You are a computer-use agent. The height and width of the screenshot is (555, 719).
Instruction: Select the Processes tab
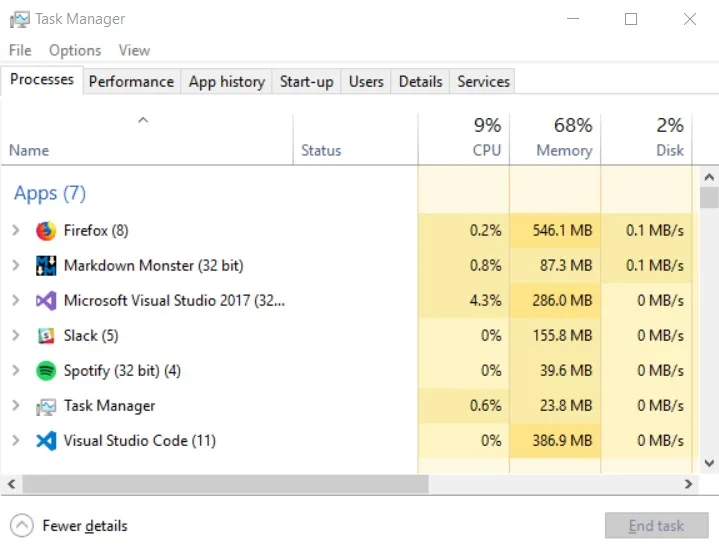click(x=42, y=80)
